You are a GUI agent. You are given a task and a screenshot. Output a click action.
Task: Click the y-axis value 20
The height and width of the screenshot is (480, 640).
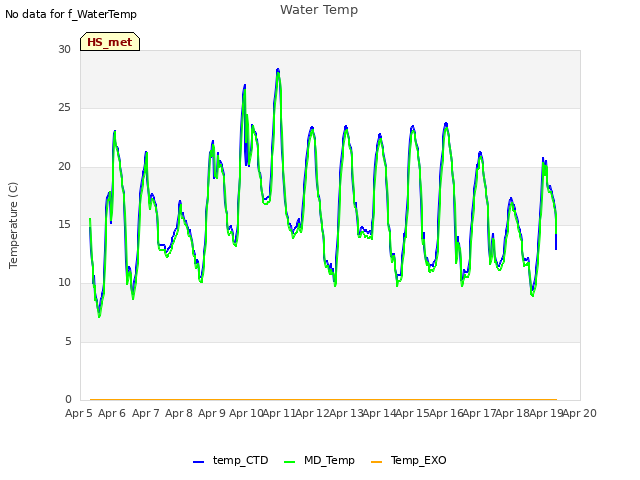[x=64, y=167]
